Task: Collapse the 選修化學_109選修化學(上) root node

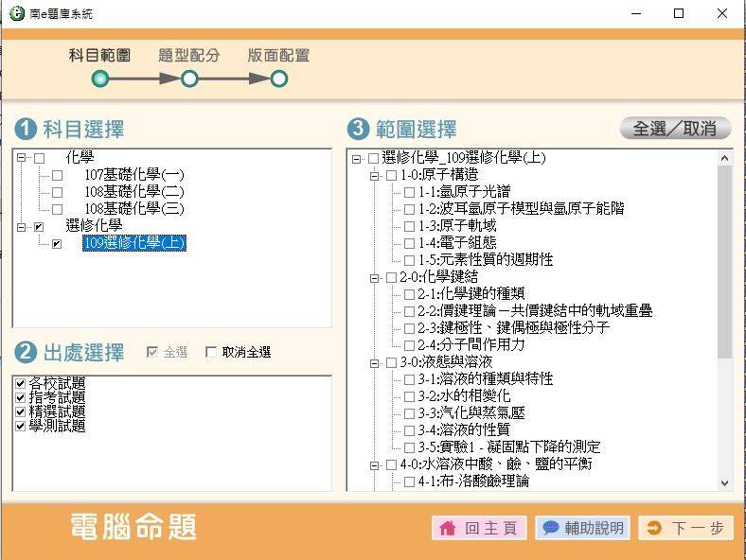Action: coord(356,159)
